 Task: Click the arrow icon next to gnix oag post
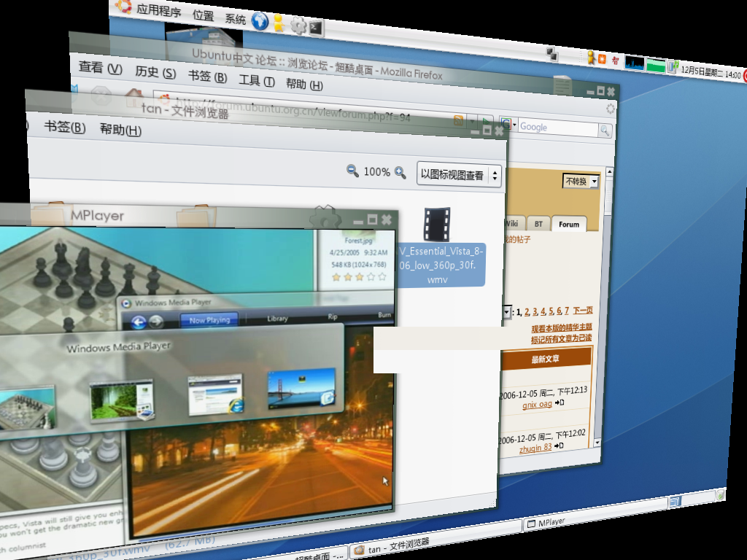(x=560, y=402)
